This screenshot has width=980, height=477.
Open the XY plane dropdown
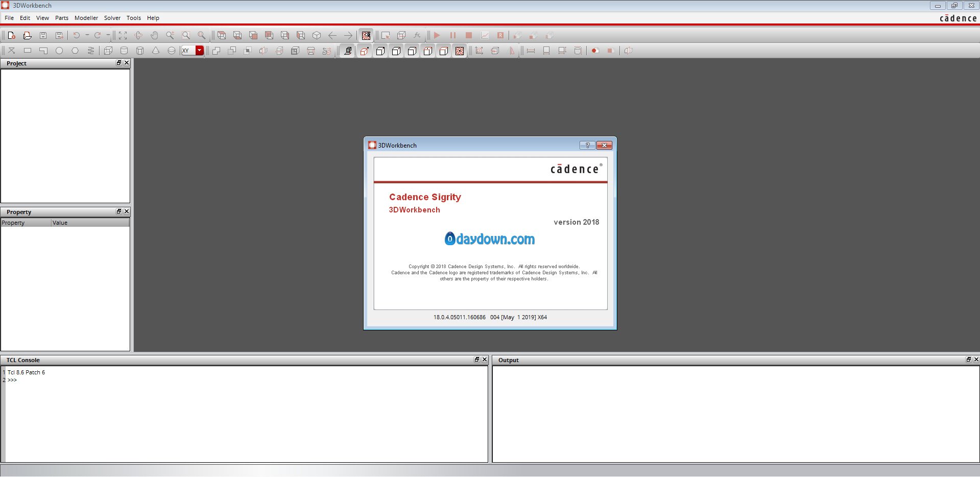tap(200, 51)
